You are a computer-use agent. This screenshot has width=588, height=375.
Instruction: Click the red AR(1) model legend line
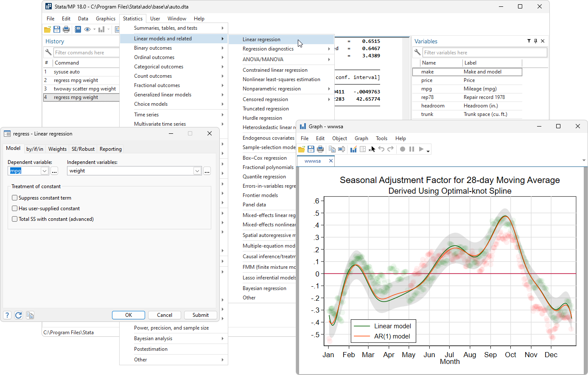(x=362, y=336)
